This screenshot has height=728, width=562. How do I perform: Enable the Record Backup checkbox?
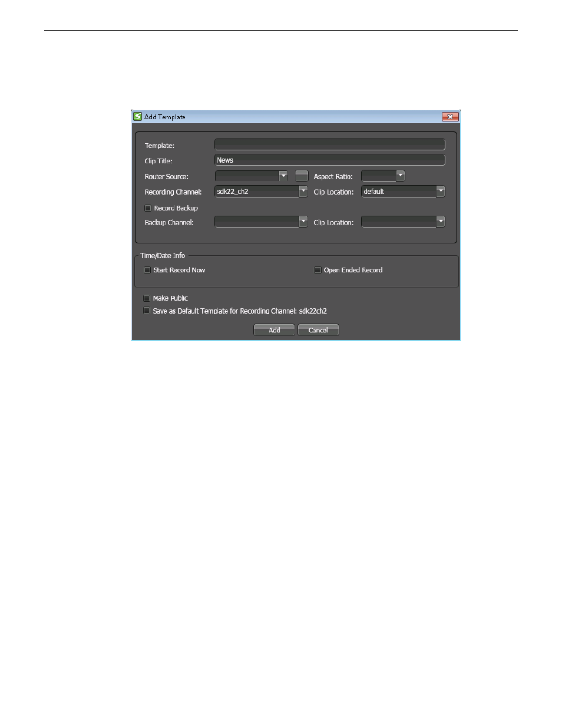pyautogui.click(x=148, y=208)
